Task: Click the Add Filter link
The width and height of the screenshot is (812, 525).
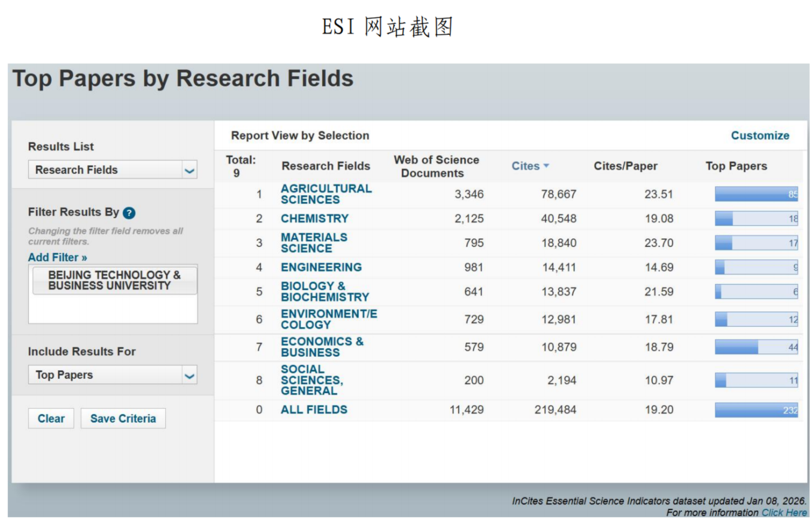Action: (x=57, y=257)
